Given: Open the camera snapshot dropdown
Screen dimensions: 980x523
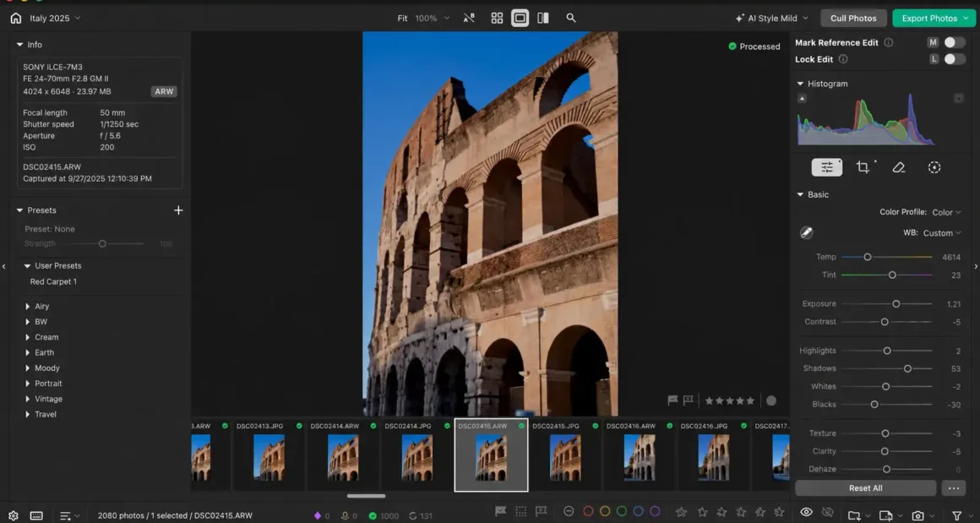Looking at the screenshot, I should [923, 515].
